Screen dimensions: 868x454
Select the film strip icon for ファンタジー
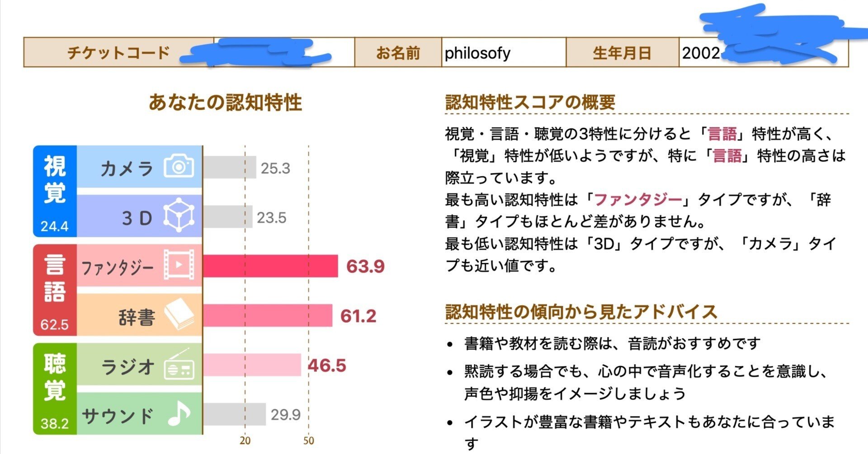click(x=179, y=265)
